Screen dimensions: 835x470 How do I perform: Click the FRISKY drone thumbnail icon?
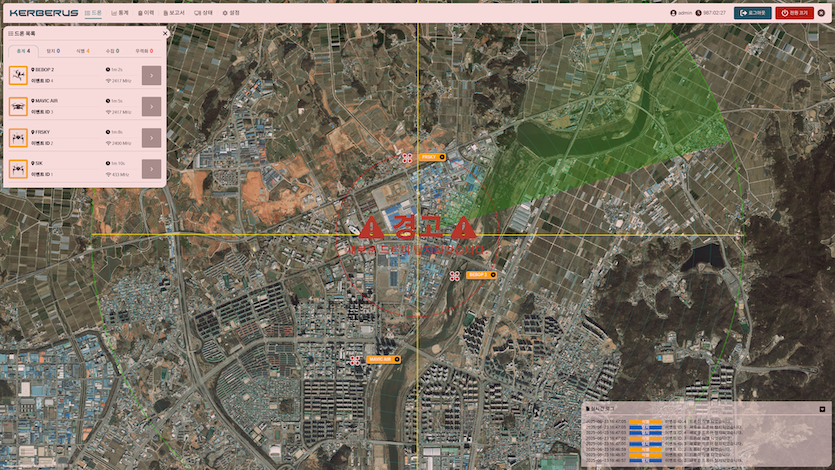pyautogui.click(x=17, y=138)
